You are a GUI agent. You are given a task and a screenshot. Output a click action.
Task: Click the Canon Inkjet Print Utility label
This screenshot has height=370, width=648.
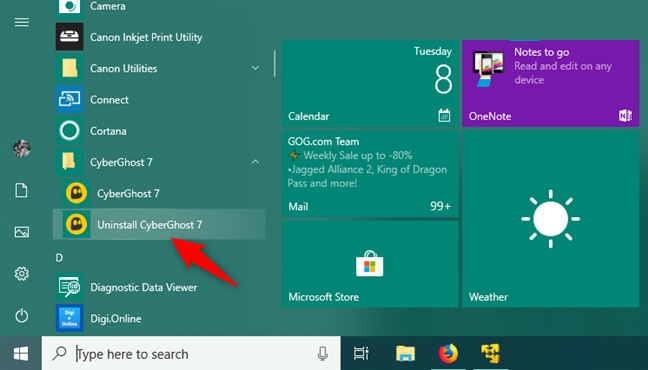pos(146,37)
